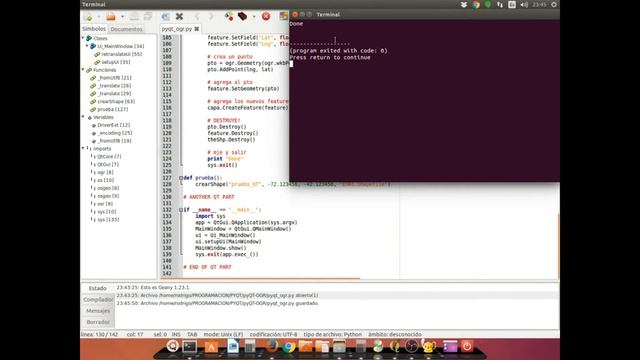The width and height of the screenshot is (640, 360).
Task: Open Firefox from the dock
Action: tap(271, 347)
